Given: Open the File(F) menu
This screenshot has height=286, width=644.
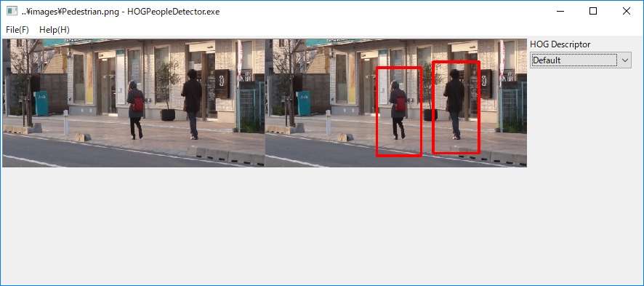Looking at the screenshot, I should [x=17, y=30].
